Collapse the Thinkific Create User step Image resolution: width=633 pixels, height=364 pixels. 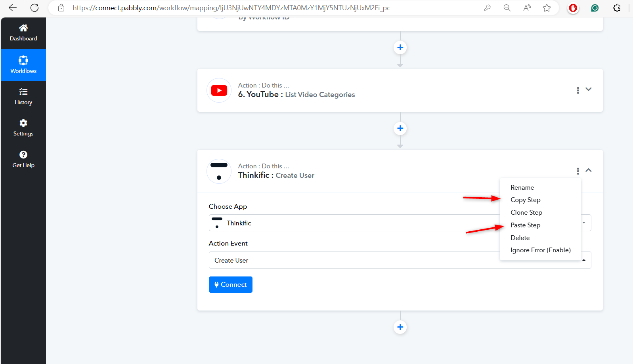tap(589, 170)
